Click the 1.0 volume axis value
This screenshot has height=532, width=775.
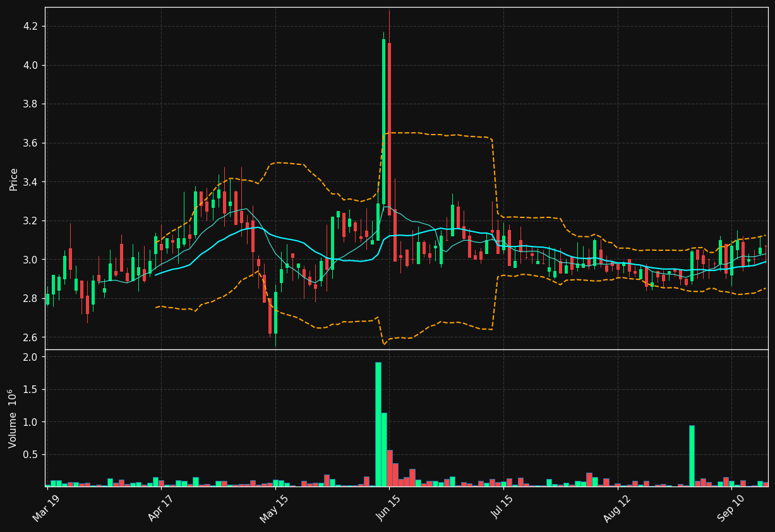[30, 422]
